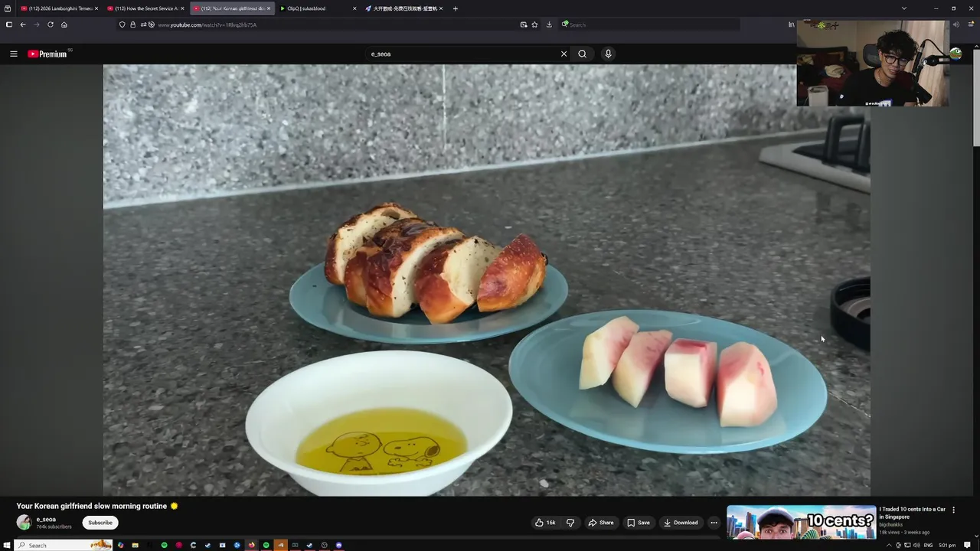Click the Windows taskbar Search box
The height and width of the screenshot is (551, 980).
pyautogui.click(x=64, y=545)
